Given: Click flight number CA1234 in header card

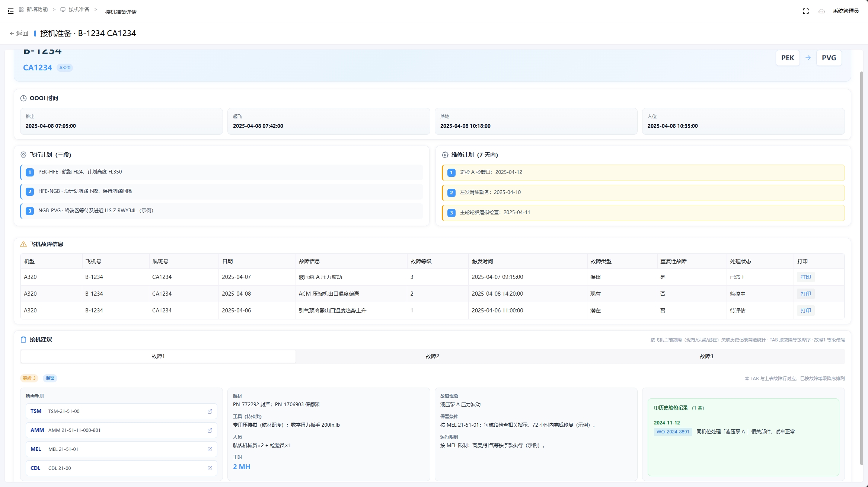Looking at the screenshot, I should [x=38, y=68].
